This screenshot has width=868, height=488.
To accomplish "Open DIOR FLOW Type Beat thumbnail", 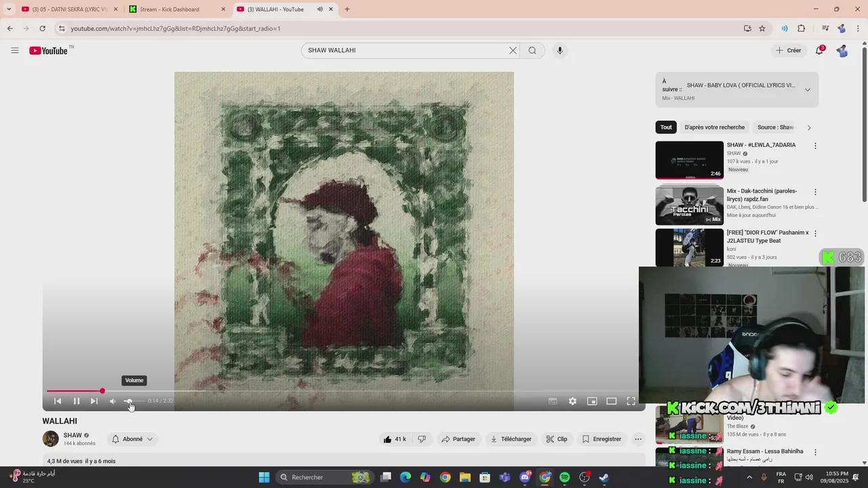I will [690, 247].
